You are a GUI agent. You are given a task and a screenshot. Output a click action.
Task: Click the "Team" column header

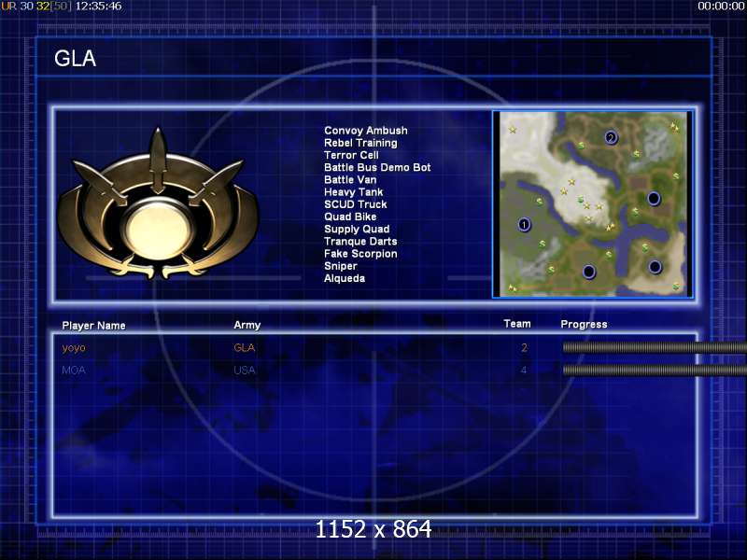point(517,324)
